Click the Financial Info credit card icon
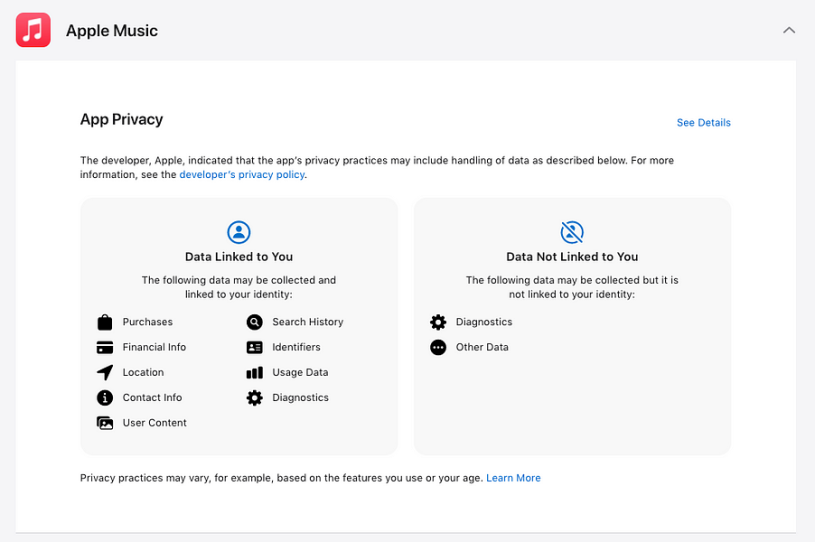This screenshot has width=815, height=542. (105, 347)
